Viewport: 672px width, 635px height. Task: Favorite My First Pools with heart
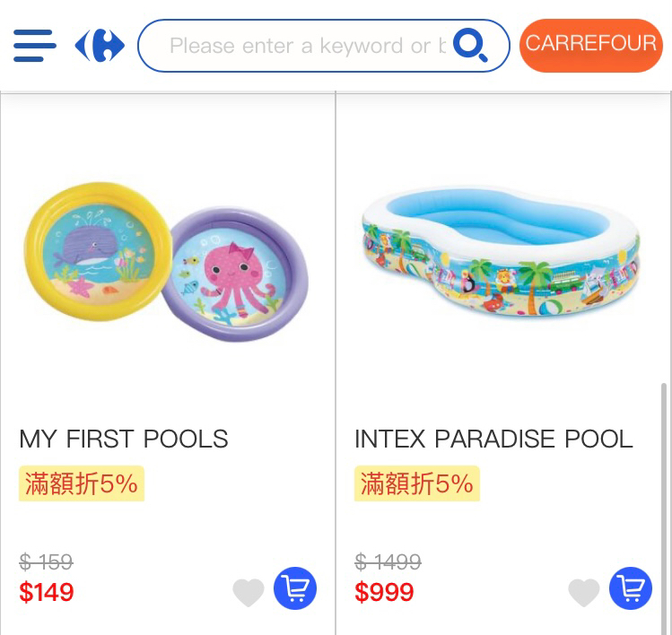[249, 592]
